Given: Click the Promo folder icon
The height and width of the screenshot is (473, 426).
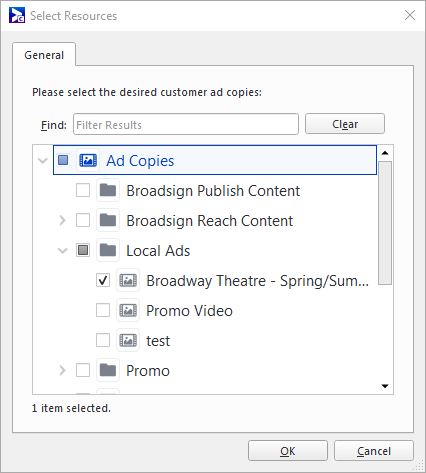Looking at the screenshot, I should 108,370.
